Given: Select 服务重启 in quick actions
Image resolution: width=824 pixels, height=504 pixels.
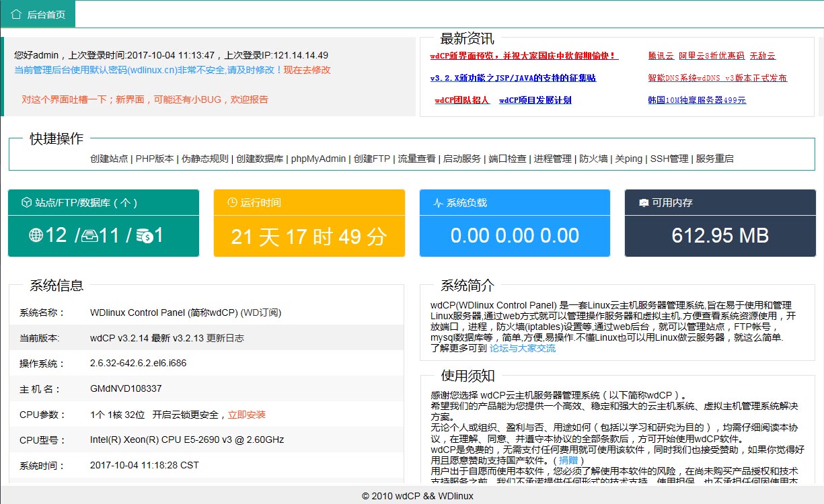Looking at the screenshot, I should point(714,159).
